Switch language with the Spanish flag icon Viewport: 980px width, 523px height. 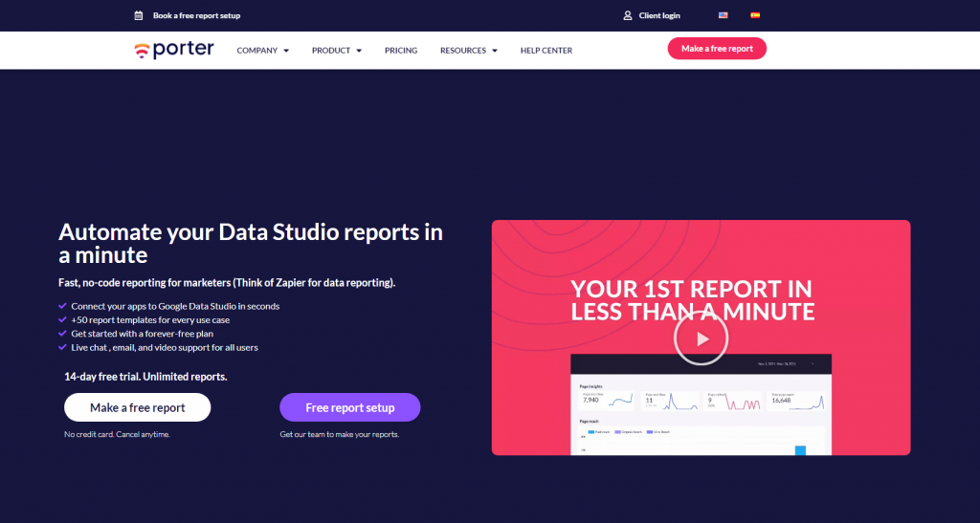pos(755,15)
